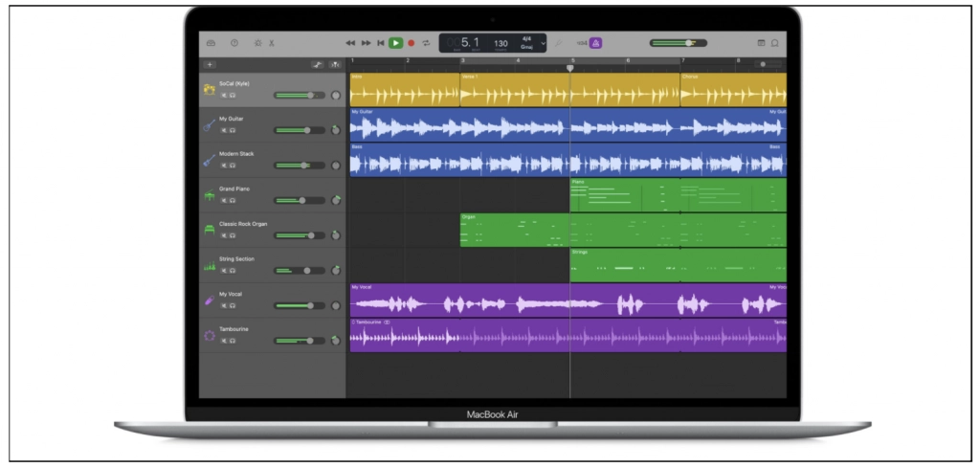The image size is (980, 467).
Task: Open the Library from the toolbar
Action: pos(212,43)
